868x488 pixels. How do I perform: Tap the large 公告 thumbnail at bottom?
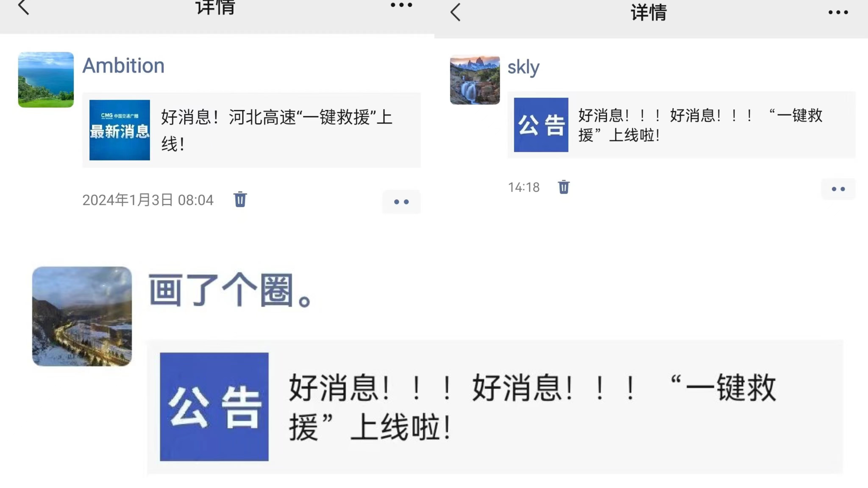pos(214,407)
